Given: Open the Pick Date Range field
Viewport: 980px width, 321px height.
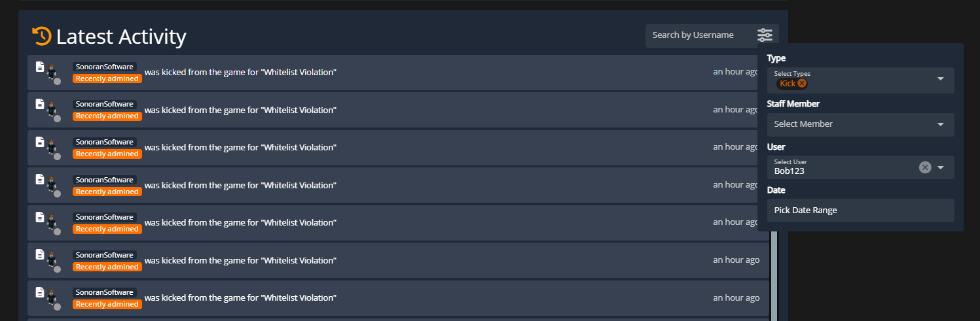Looking at the screenshot, I should click(x=860, y=211).
